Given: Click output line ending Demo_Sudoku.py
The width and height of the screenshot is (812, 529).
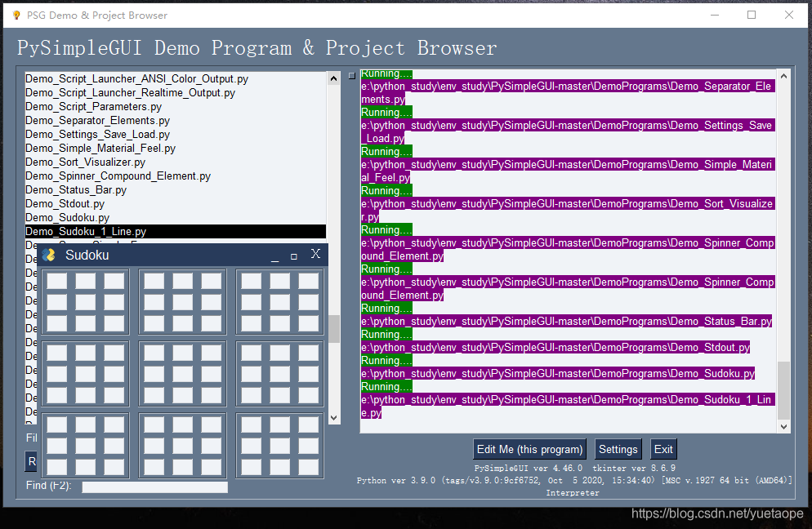Looking at the screenshot, I should point(558,374).
